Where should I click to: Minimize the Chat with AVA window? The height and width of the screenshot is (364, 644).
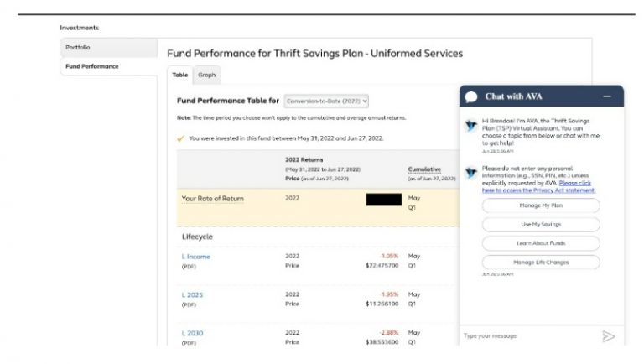pos(606,96)
